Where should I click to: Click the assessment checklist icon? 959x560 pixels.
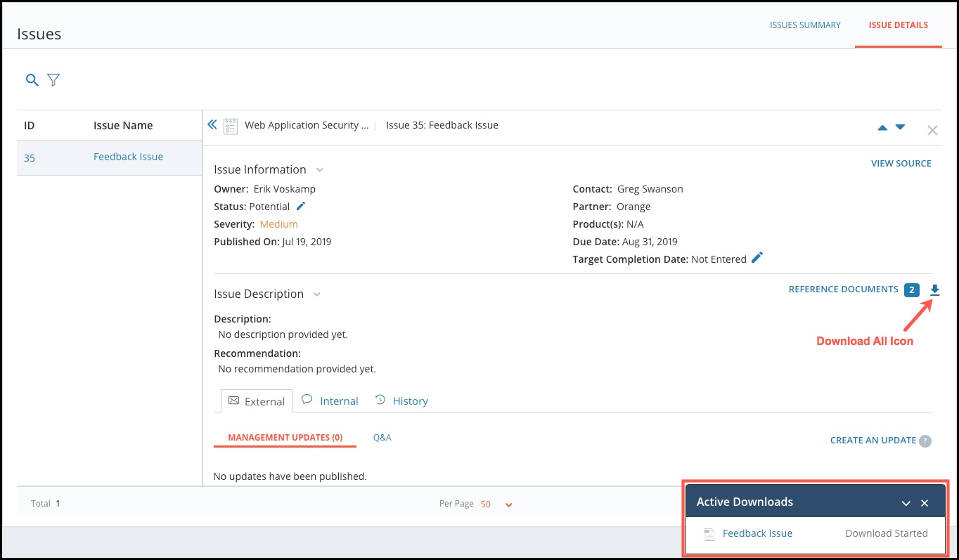tap(231, 126)
